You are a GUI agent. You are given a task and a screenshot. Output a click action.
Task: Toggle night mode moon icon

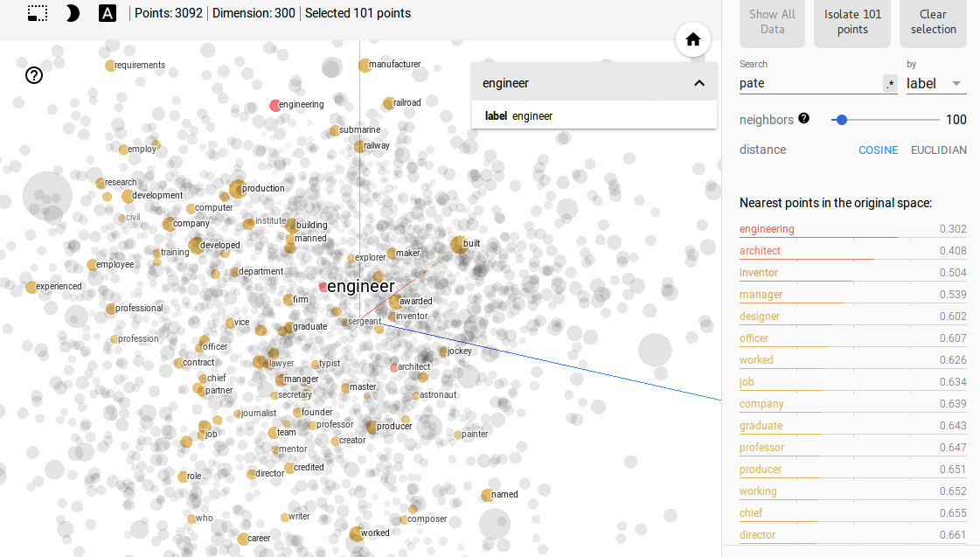click(x=73, y=13)
